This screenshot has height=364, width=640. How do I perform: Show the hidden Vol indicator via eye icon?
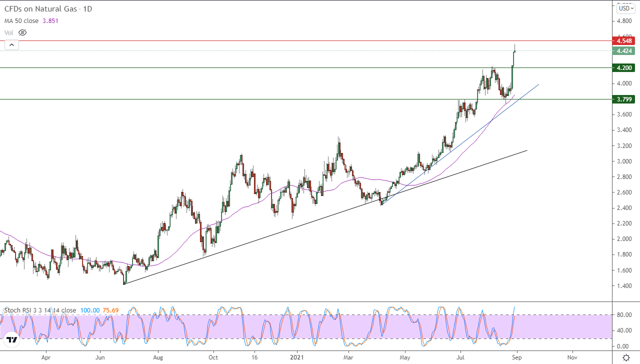(22, 32)
